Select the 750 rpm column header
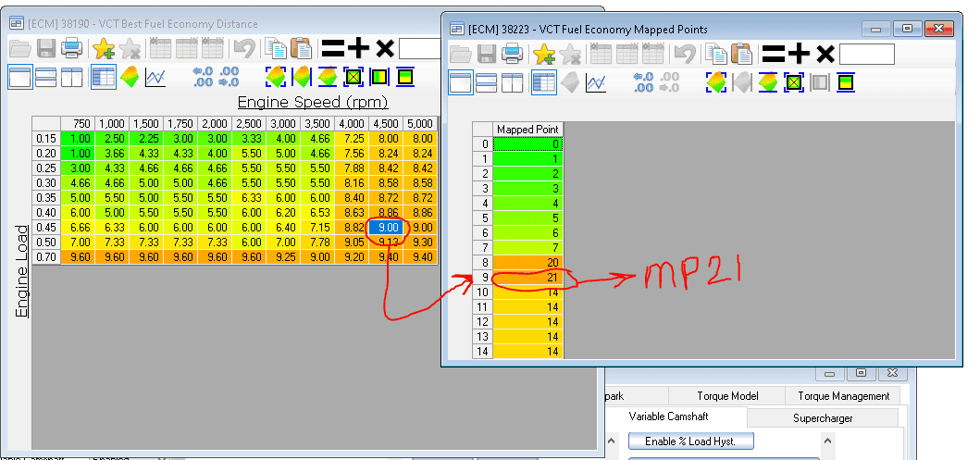 (x=78, y=124)
